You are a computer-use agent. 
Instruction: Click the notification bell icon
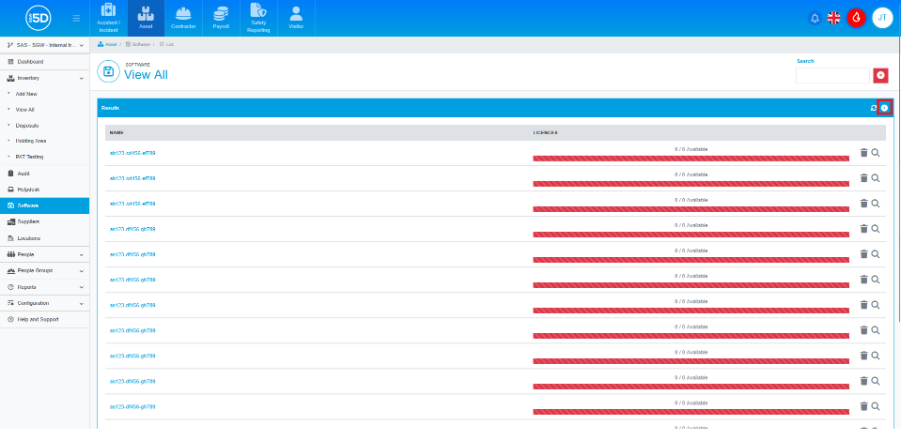click(814, 18)
